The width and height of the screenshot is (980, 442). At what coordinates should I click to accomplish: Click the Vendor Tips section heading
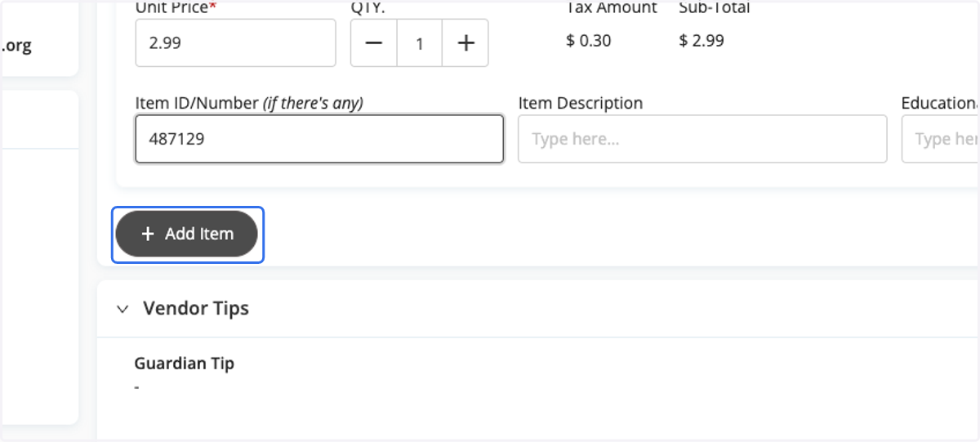point(196,308)
